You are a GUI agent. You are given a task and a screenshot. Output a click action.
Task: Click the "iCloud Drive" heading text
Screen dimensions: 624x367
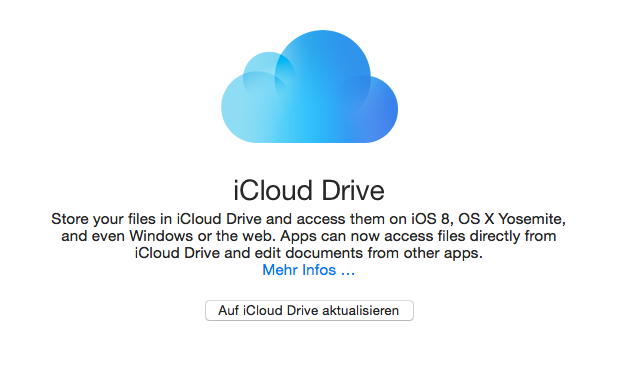click(309, 191)
